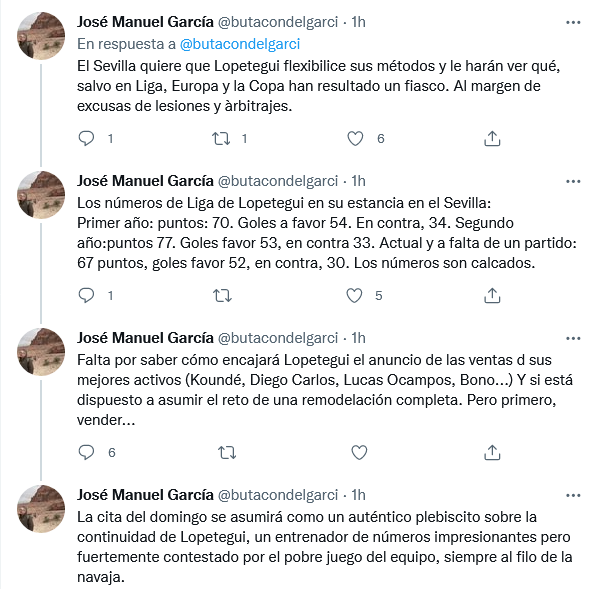Open more options on the first tweet

573,23
